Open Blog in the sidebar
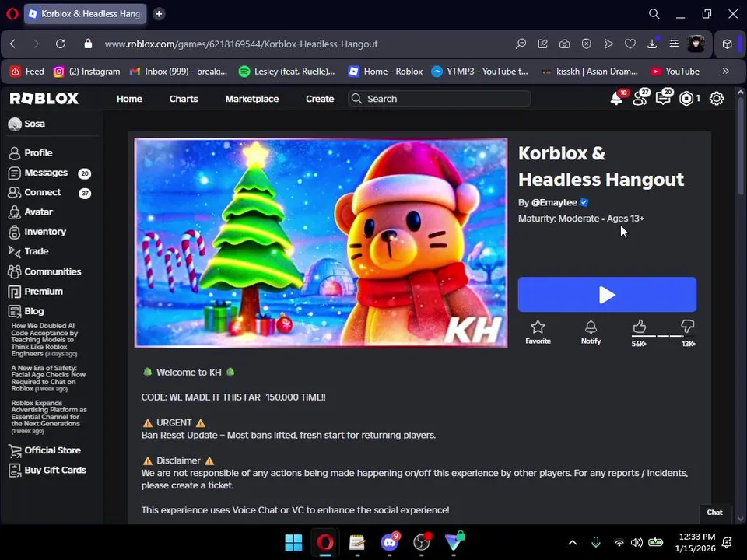The width and height of the screenshot is (747, 560). click(33, 311)
